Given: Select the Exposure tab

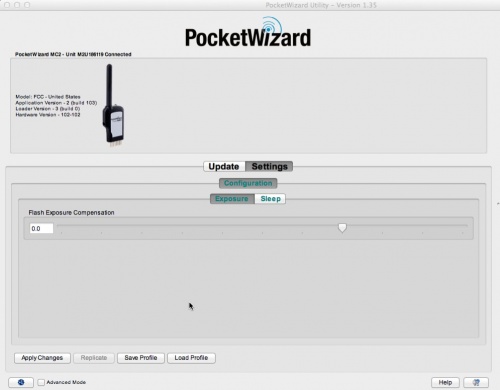Looking at the screenshot, I should tap(232, 199).
